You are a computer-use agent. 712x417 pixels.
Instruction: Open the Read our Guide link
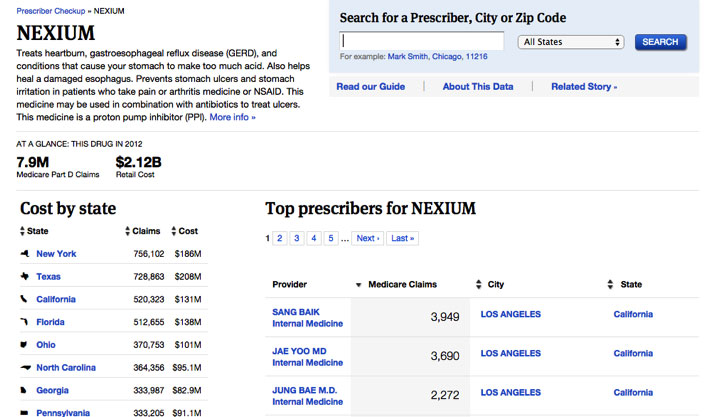pyautogui.click(x=371, y=86)
